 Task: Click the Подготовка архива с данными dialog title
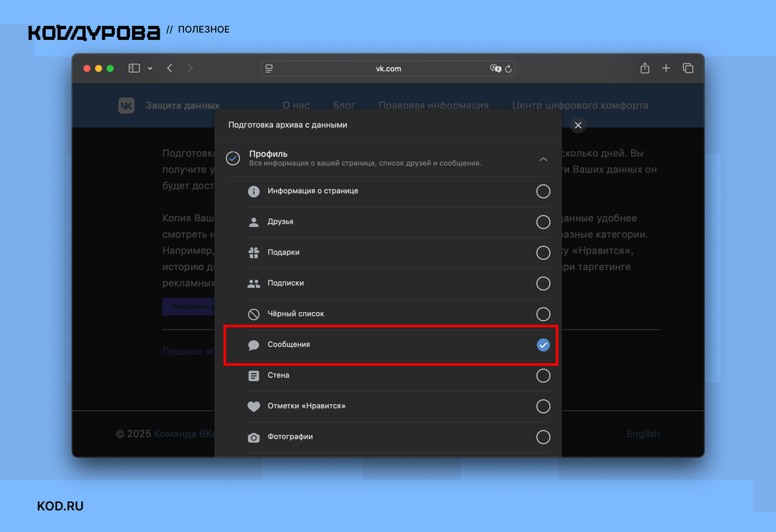(288, 125)
